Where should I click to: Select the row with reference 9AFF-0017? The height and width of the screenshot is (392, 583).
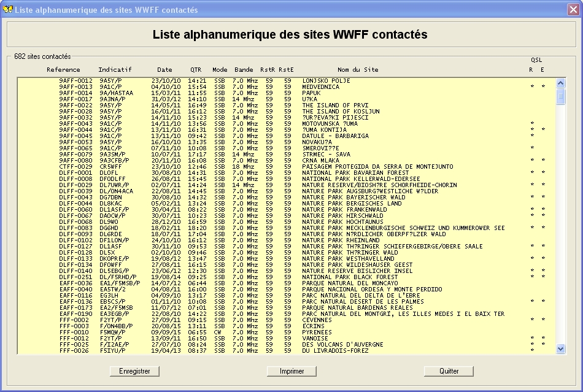tap(287, 99)
